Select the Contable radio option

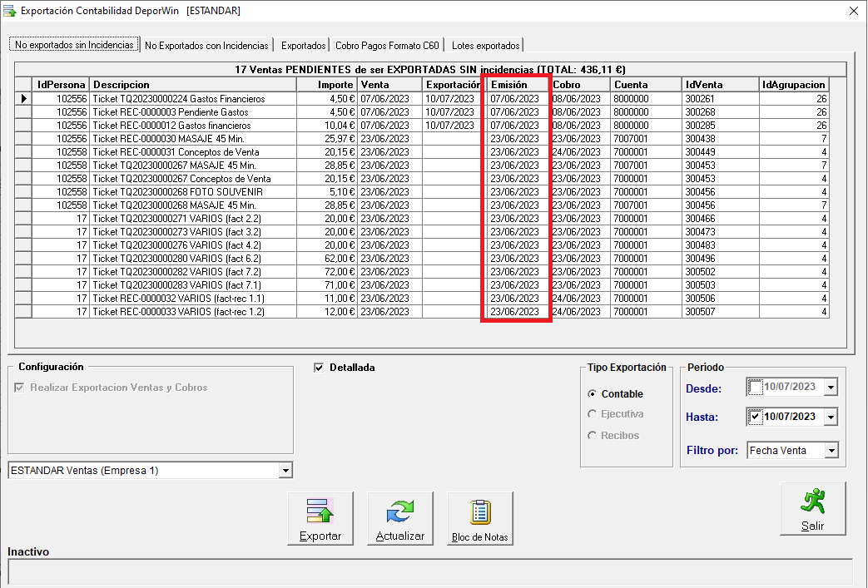coord(592,394)
